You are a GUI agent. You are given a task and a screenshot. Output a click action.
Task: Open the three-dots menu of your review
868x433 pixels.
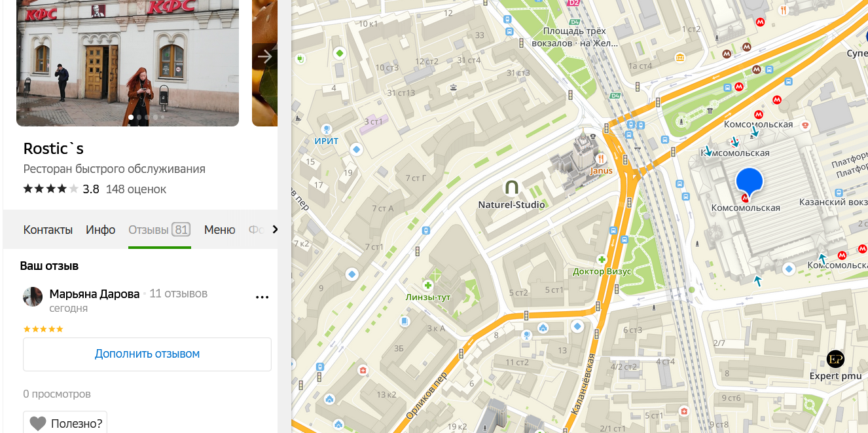point(262,297)
